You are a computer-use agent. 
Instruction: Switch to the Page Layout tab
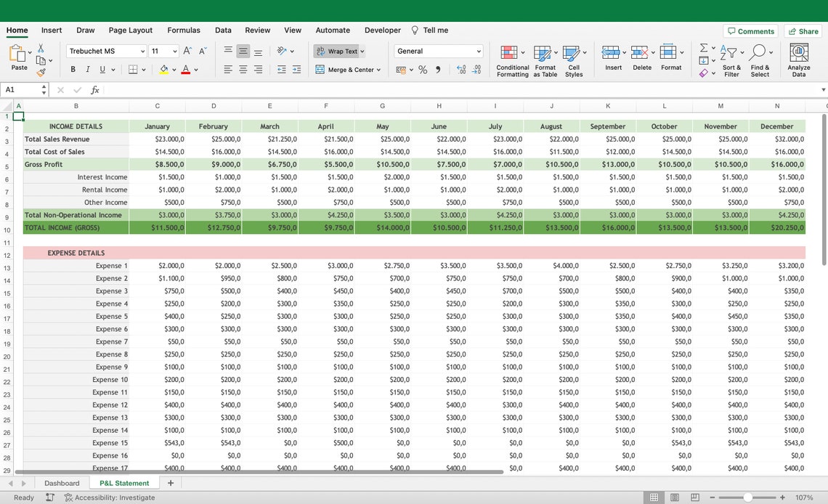(131, 30)
